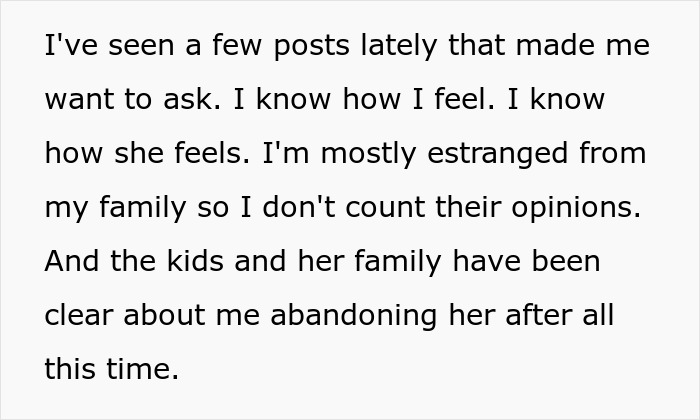Click the final word "time"

143,369
